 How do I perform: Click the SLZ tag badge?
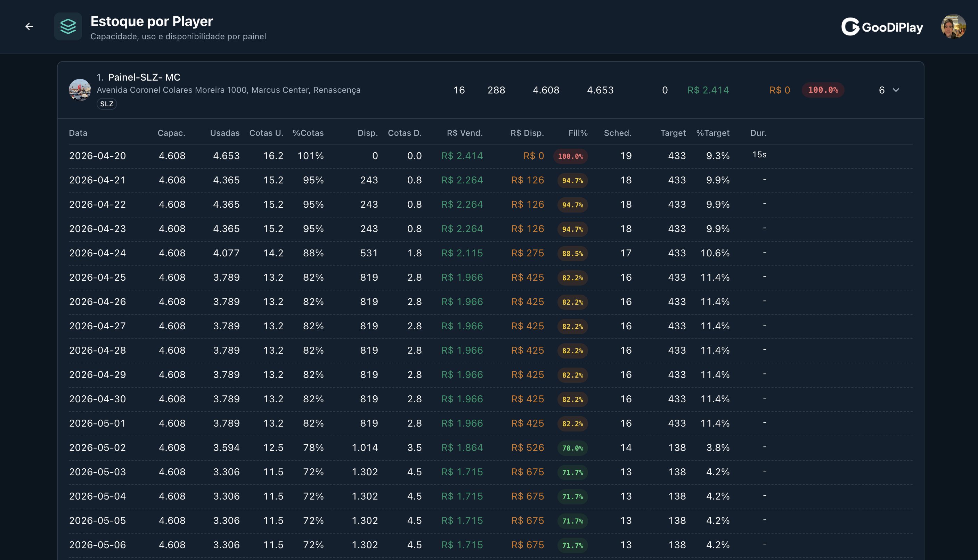point(107,104)
